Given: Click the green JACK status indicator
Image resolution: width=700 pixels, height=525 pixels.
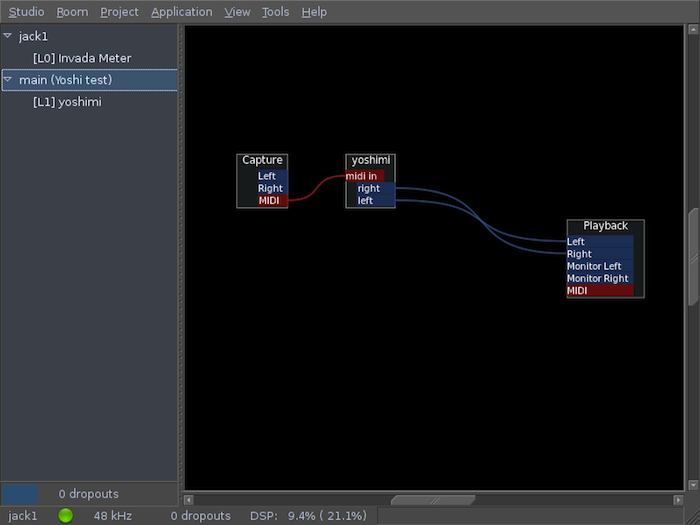Looking at the screenshot, I should [66, 516].
